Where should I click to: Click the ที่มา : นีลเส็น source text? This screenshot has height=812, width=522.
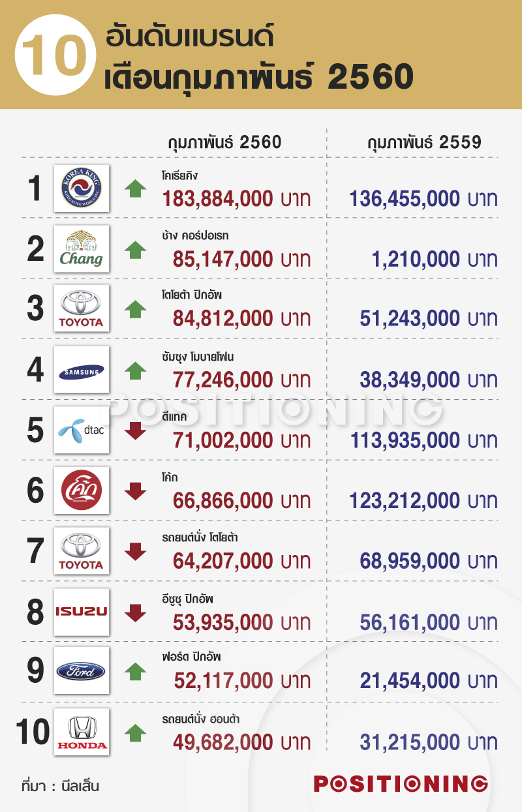point(60,785)
